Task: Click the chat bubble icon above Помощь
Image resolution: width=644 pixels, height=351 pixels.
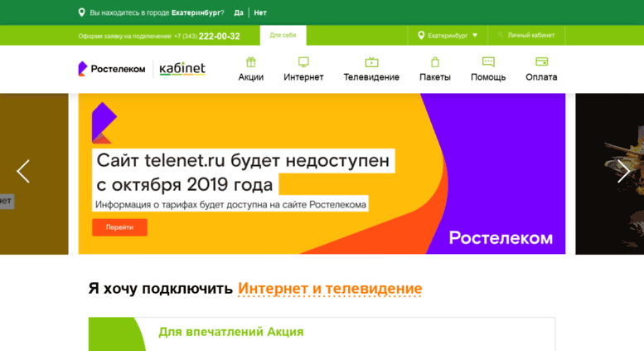Action: coord(488,61)
